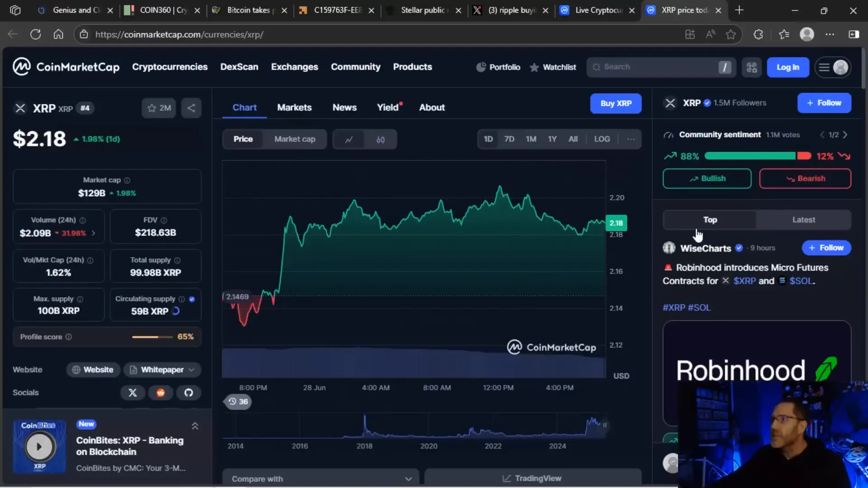Open Ripple's X social profile

coord(132,393)
